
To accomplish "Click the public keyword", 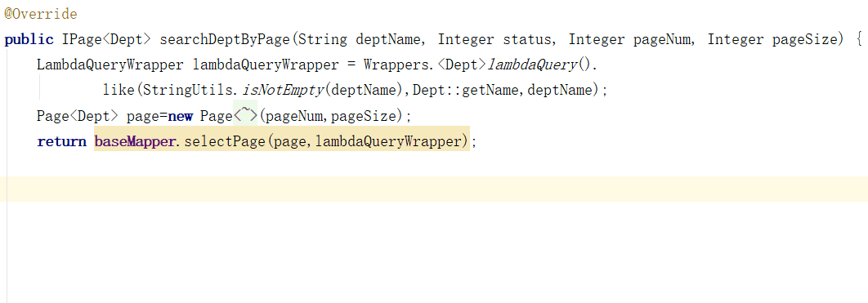I will pos(29,39).
